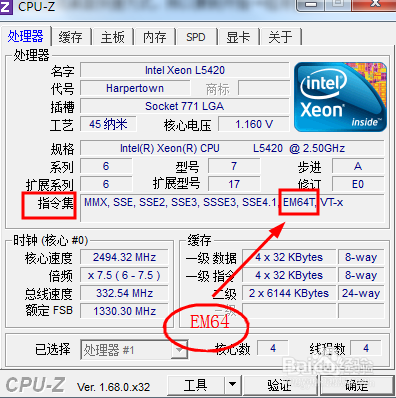Image resolution: width=396 pixels, height=398 pixels.
Task: Click the multiplier x 7.5 value
Action: click(x=124, y=275)
